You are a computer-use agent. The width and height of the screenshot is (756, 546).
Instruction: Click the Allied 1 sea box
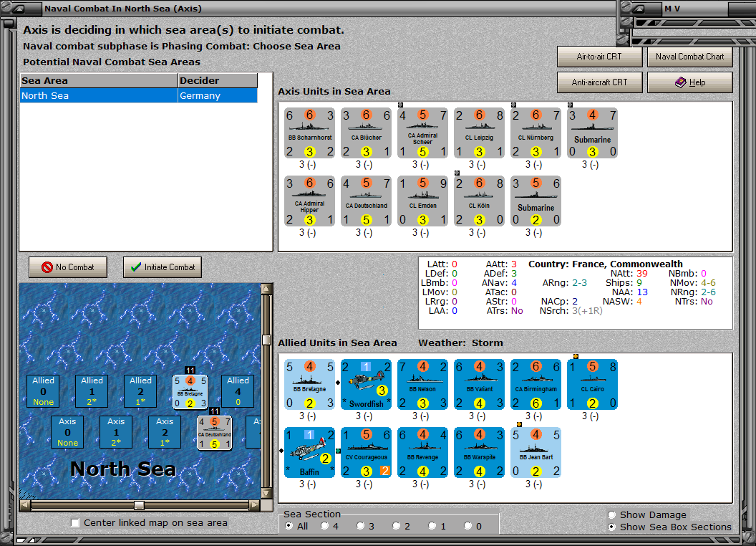coord(92,391)
